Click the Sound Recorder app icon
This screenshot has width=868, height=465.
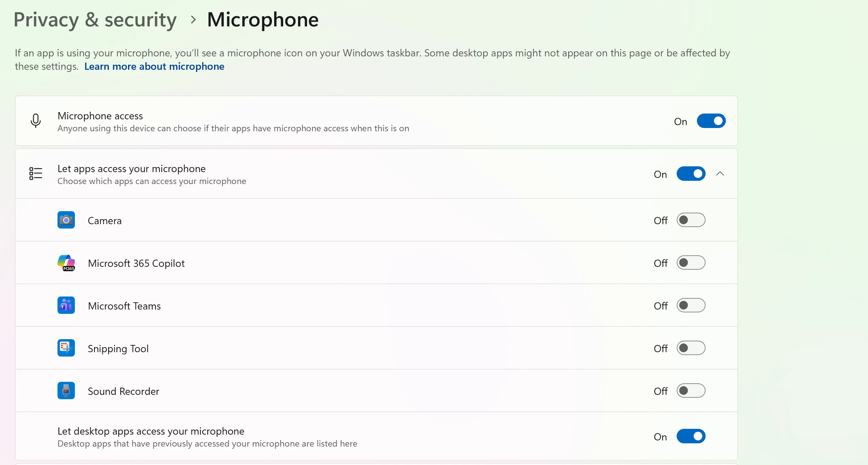[66, 391]
